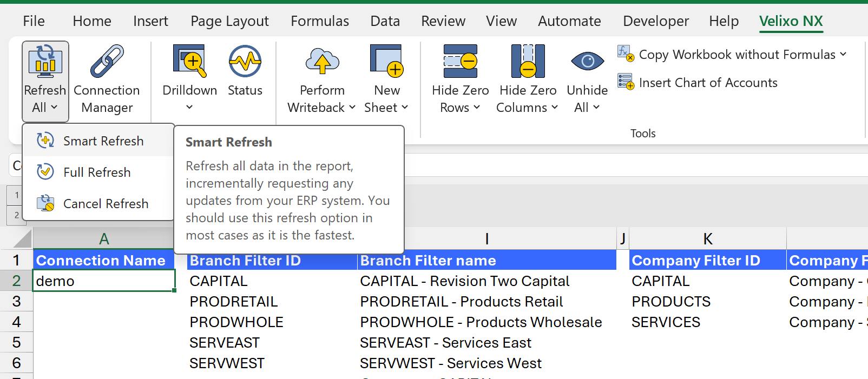Select the CAPITAL - Revision Two Capital cell
Viewport: 868px width, 379px height.
487,281
